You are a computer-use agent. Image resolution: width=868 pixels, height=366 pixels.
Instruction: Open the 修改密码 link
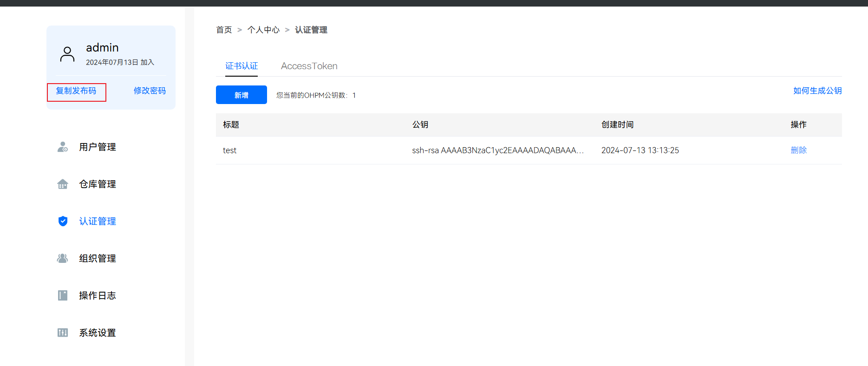[x=150, y=91]
